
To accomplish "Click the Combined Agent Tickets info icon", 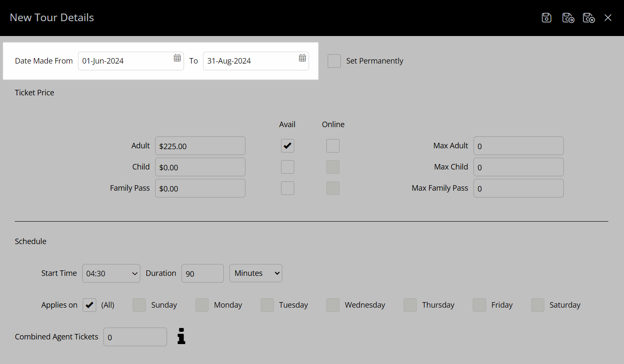I will click(181, 336).
